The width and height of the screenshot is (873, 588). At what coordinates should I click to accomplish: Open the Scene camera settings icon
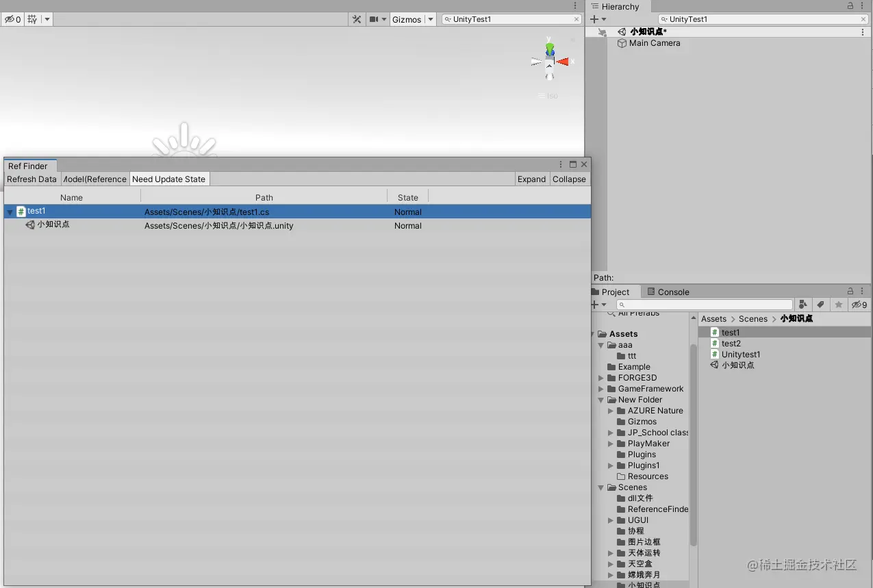[374, 19]
